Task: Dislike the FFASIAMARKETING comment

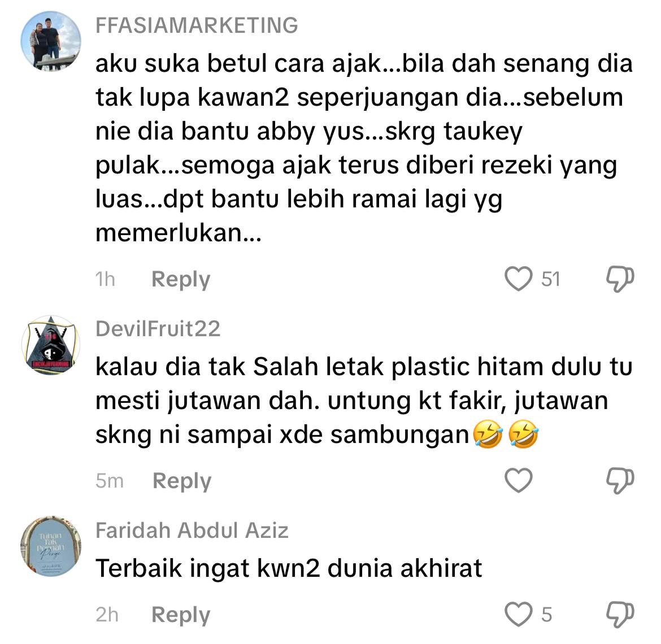Action: tap(620, 279)
